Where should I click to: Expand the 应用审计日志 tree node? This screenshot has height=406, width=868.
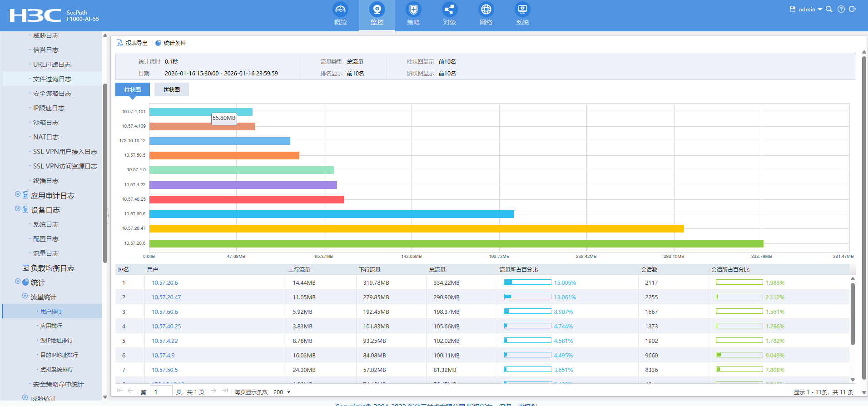pos(18,194)
